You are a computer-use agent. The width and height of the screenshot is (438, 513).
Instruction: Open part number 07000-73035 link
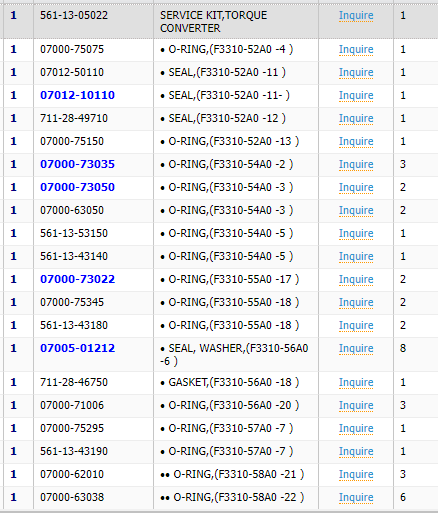(x=77, y=164)
